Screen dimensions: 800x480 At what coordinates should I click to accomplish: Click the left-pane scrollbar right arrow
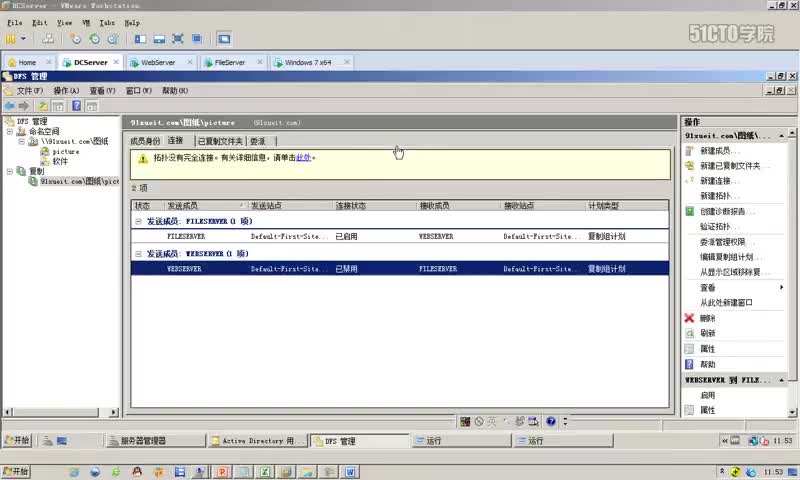click(x=114, y=412)
